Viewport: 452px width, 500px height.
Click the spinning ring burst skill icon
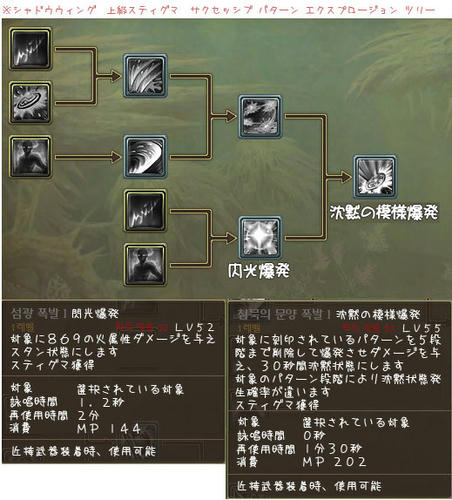31,103
